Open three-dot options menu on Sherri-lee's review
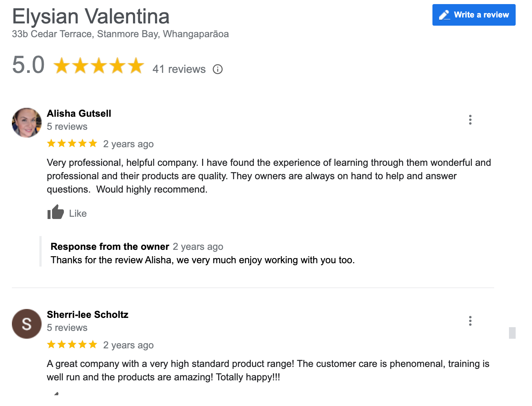This screenshot has width=532, height=406. click(x=470, y=321)
